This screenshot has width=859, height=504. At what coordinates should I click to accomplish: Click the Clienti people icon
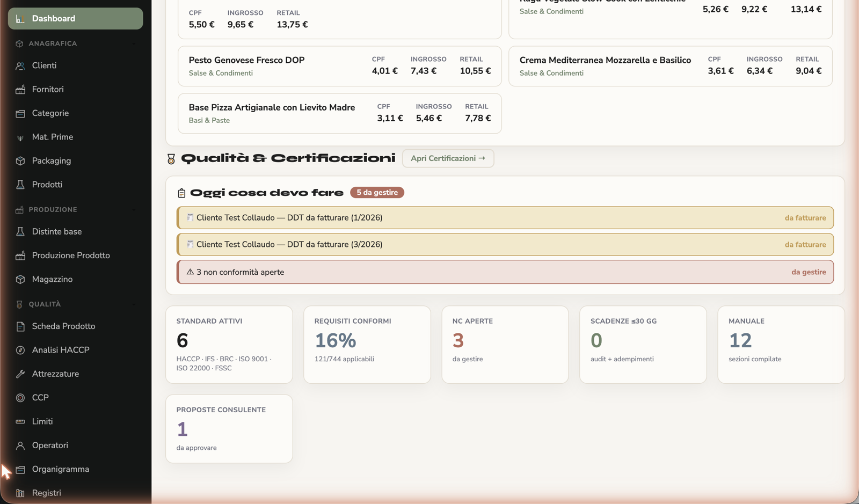(x=20, y=66)
